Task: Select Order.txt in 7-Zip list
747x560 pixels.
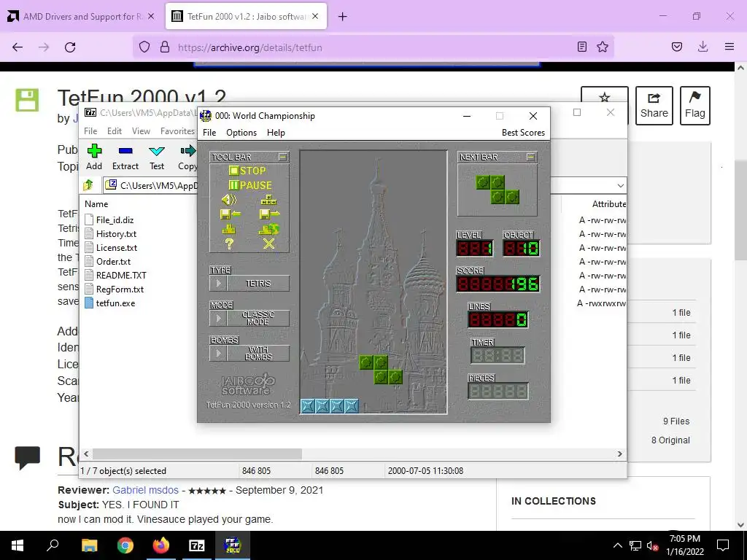Action: pos(113,262)
